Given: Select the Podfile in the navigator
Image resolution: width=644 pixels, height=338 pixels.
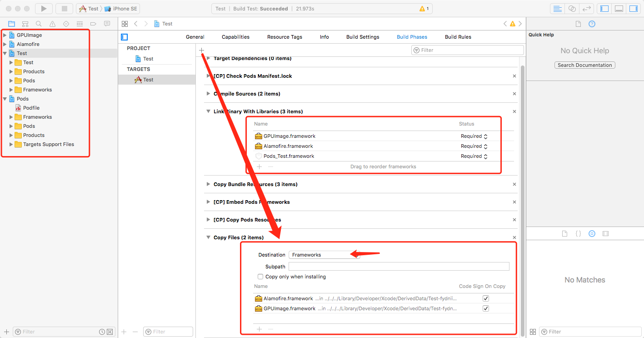Looking at the screenshot, I should pyautogui.click(x=31, y=108).
